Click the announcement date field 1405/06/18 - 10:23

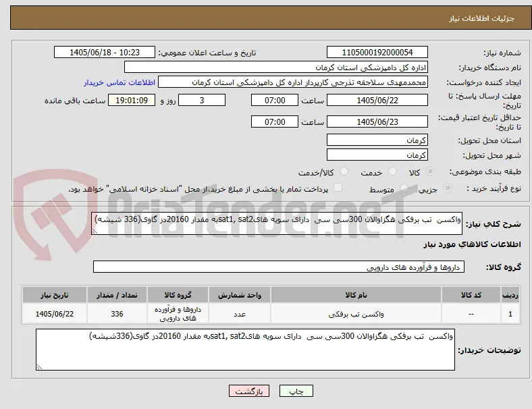(x=105, y=52)
